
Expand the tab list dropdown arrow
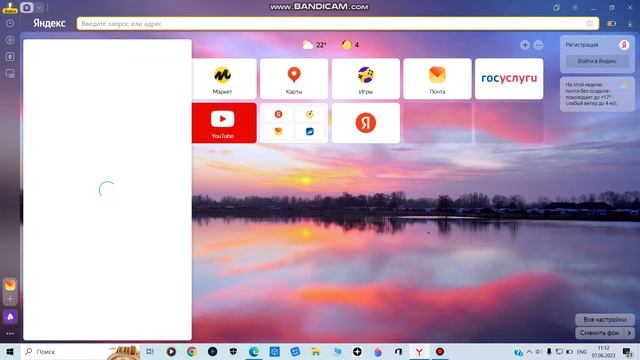pyautogui.click(x=39, y=7)
